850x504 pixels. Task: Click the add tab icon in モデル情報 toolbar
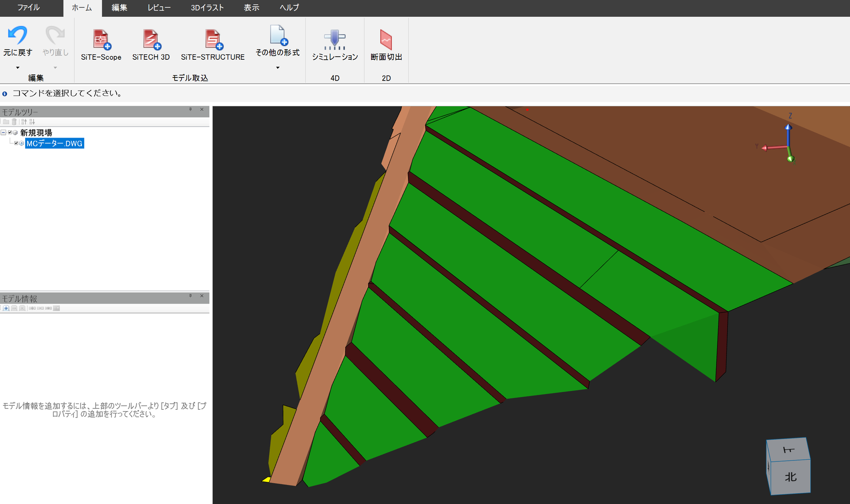click(x=6, y=308)
